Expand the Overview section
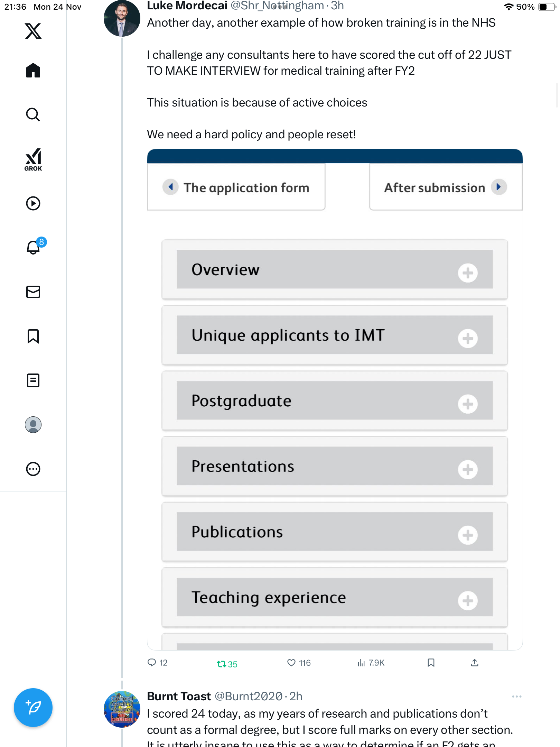Viewport: 560px width, 747px height. click(468, 273)
